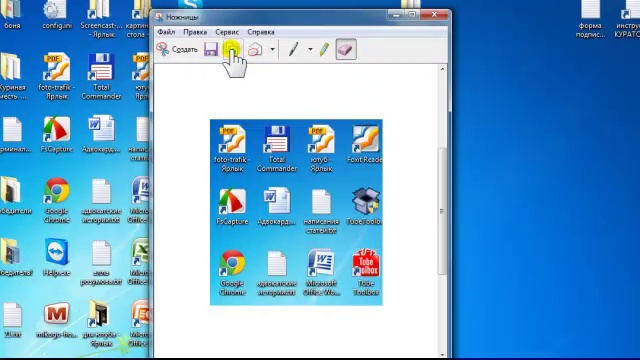The image size is (640, 360).
Task: Open the Правка menu
Action: tap(195, 32)
